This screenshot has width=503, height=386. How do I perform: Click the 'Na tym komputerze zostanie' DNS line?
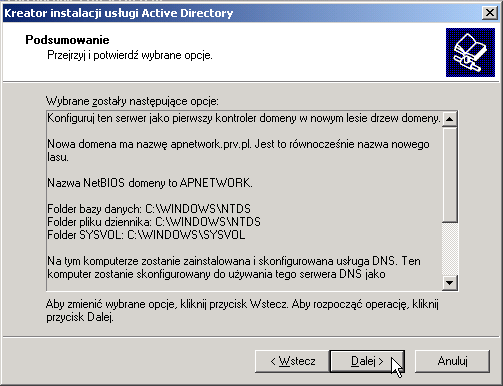(x=234, y=261)
